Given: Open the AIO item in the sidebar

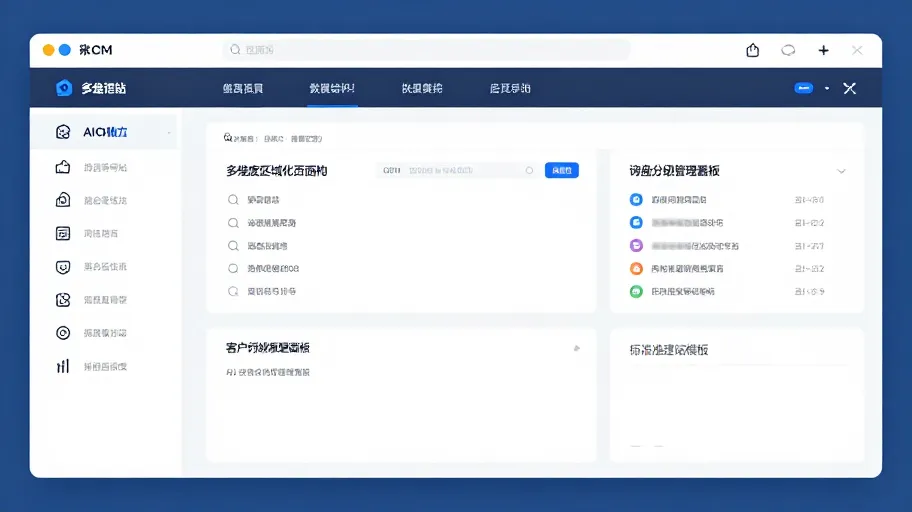Looking at the screenshot, I should point(105,132).
